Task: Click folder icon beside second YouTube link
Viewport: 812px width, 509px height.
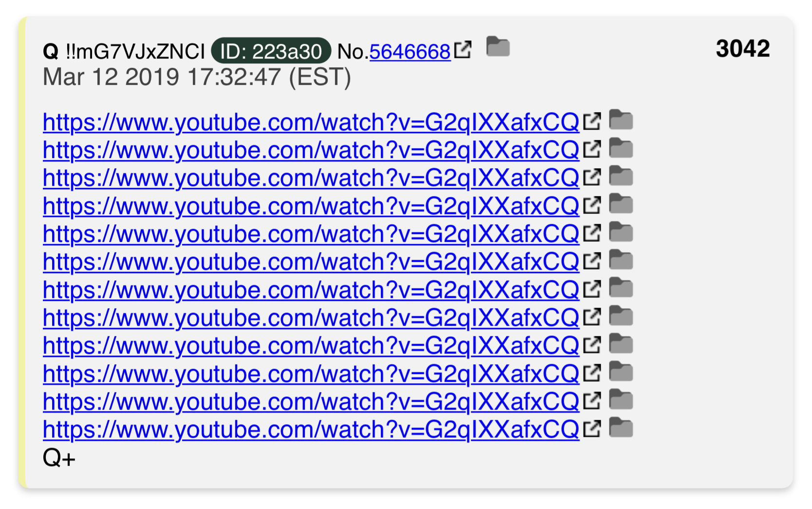Action: tap(621, 148)
